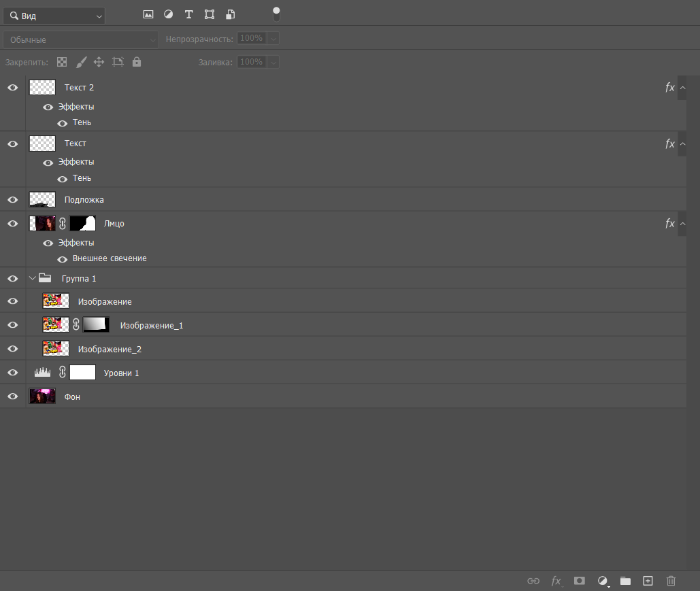This screenshot has height=591, width=700.
Task: Click fx icon on Лицо layer
Action: click(669, 224)
